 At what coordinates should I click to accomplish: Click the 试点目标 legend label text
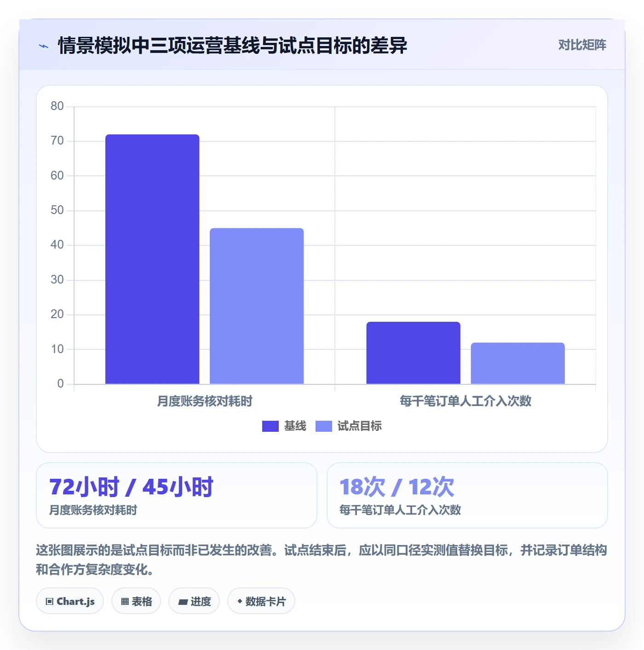pyautogui.click(x=360, y=426)
